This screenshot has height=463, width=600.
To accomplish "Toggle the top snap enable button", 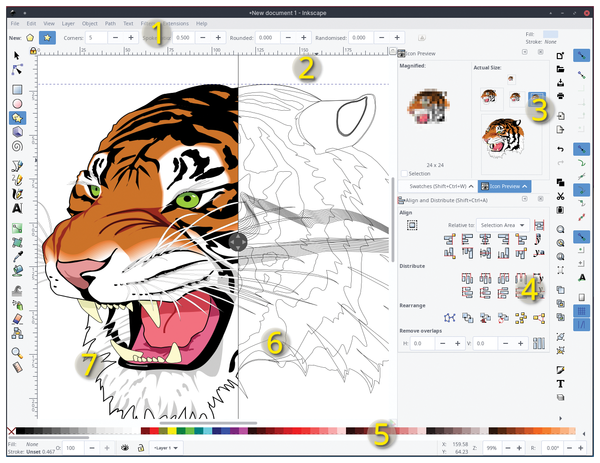I will (x=582, y=56).
